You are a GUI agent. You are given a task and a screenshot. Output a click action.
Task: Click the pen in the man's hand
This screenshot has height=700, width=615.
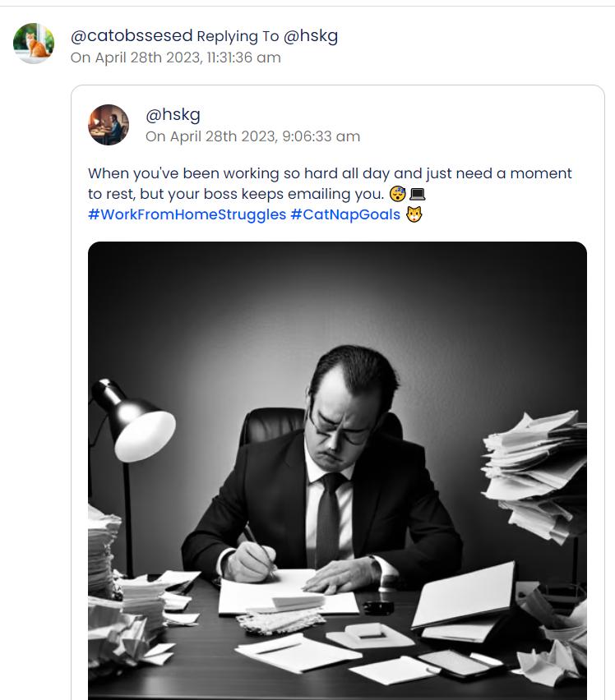257,548
